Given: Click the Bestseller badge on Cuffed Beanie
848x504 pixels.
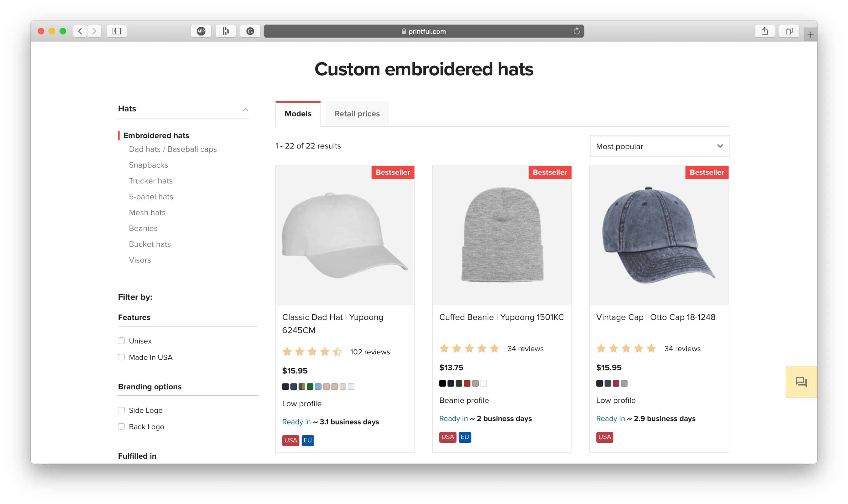Looking at the screenshot, I should point(550,172).
